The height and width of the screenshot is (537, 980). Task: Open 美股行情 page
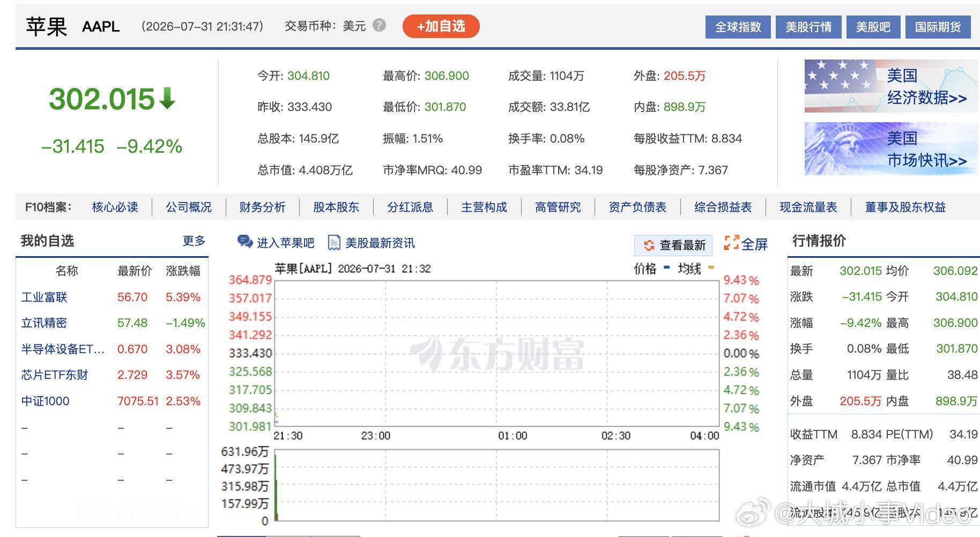click(x=808, y=27)
